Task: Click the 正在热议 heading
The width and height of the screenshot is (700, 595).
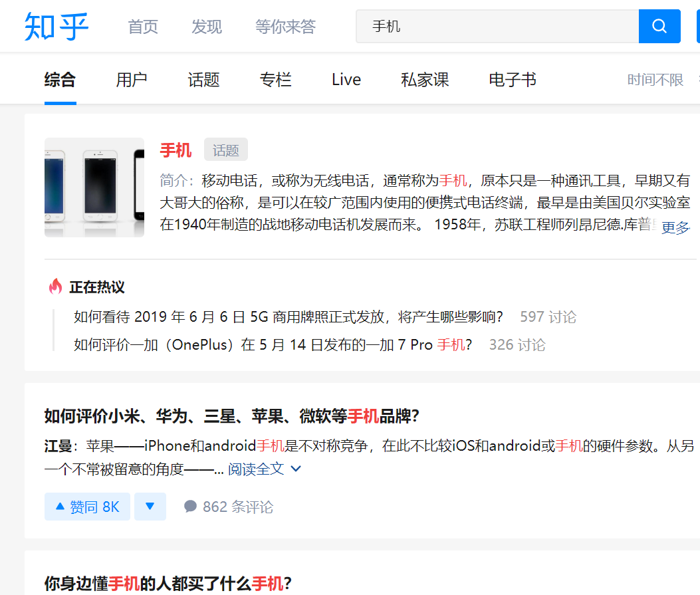Action: click(x=97, y=287)
